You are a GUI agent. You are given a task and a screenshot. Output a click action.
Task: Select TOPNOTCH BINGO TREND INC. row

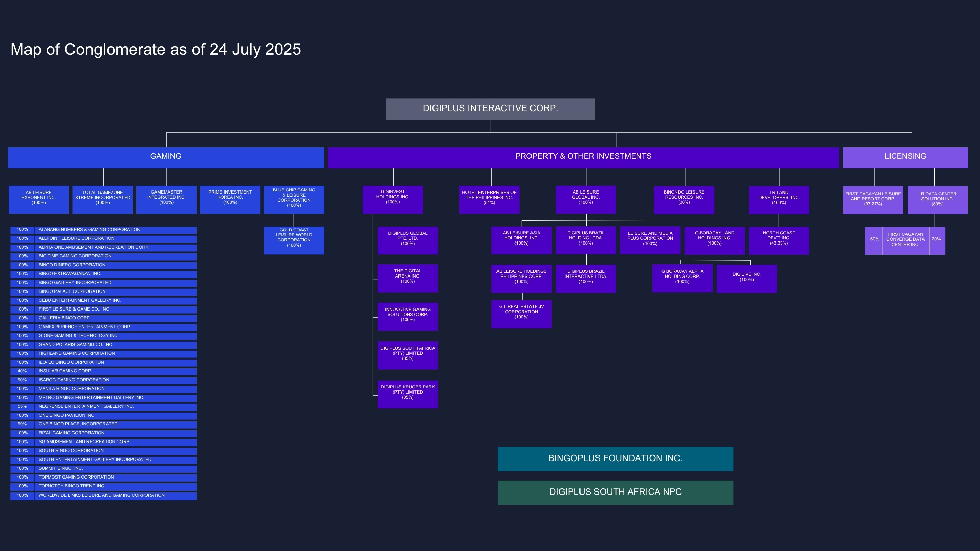103,486
